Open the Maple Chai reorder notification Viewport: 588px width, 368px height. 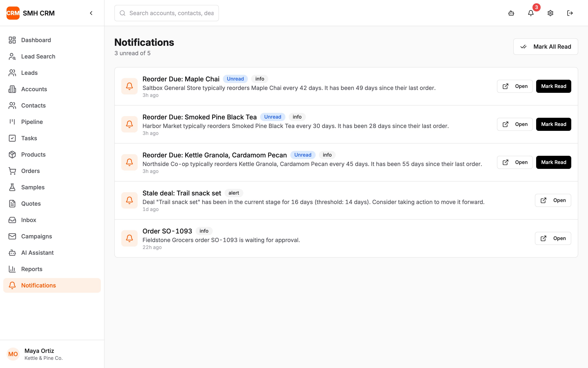pyautogui.click(x=515, y=86)
